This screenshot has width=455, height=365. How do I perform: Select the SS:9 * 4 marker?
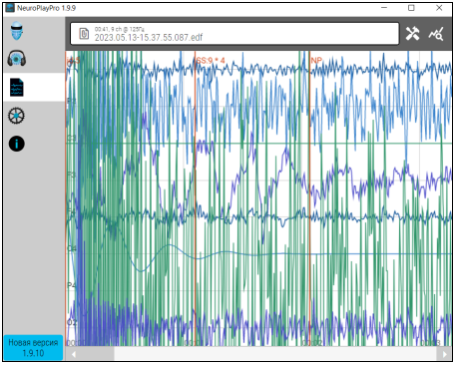210,61
